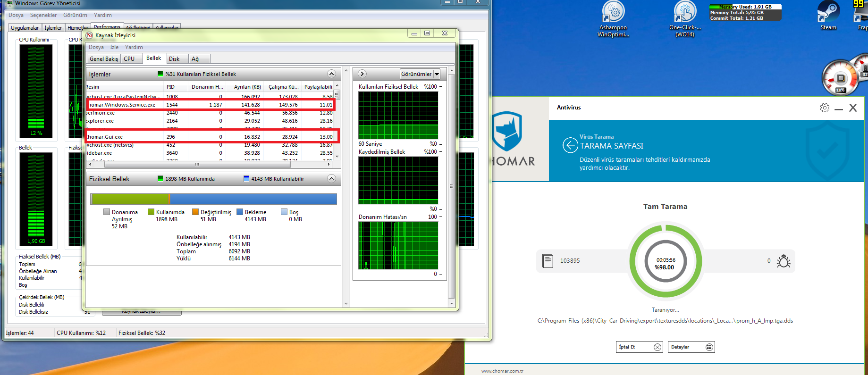The height and width of the screenshot is (375, 868).
Task: Click the Değiştirilmiş orange legend swatch
Action: 195,212
